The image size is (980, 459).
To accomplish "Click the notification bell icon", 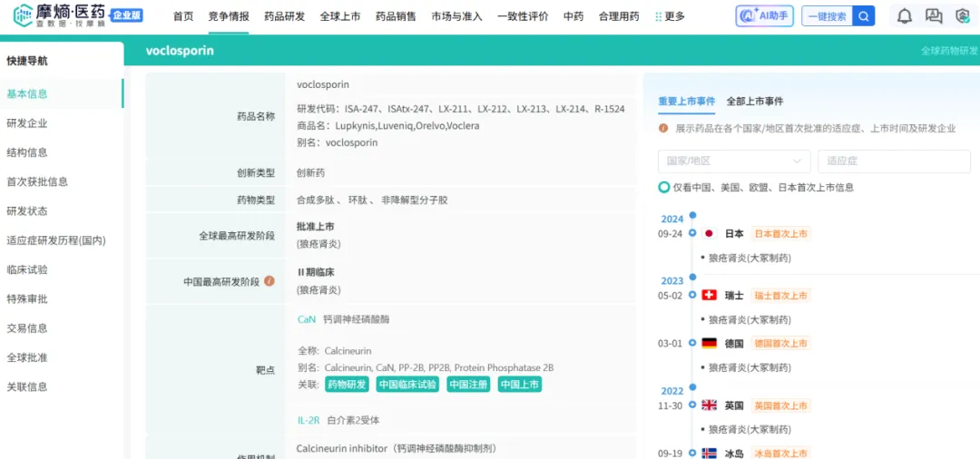I will [x=905, y=16].
